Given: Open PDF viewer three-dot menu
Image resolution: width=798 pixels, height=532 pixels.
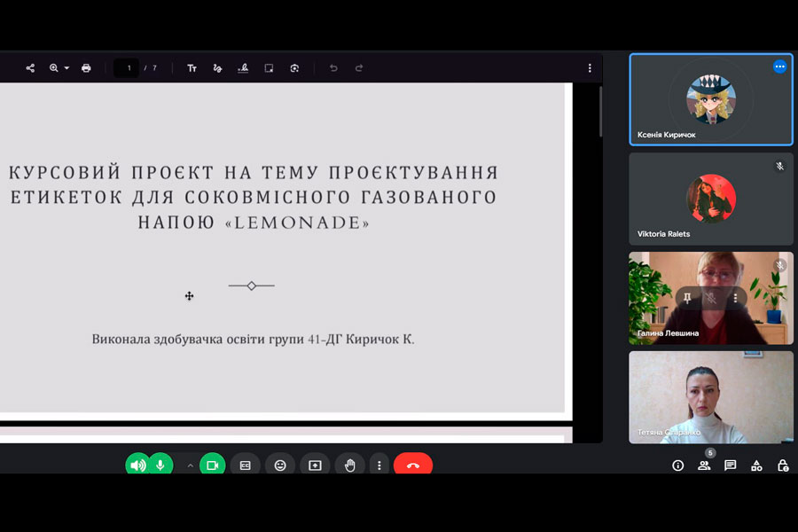Looking at the screenshot, I should pyautogui.click(x=590, y=67).
